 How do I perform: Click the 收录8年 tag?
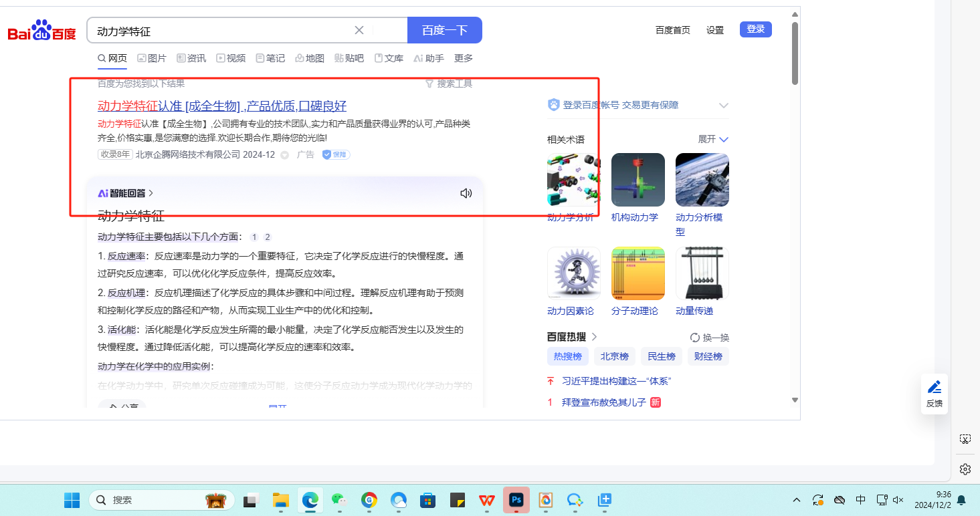(x=115, y=154)
